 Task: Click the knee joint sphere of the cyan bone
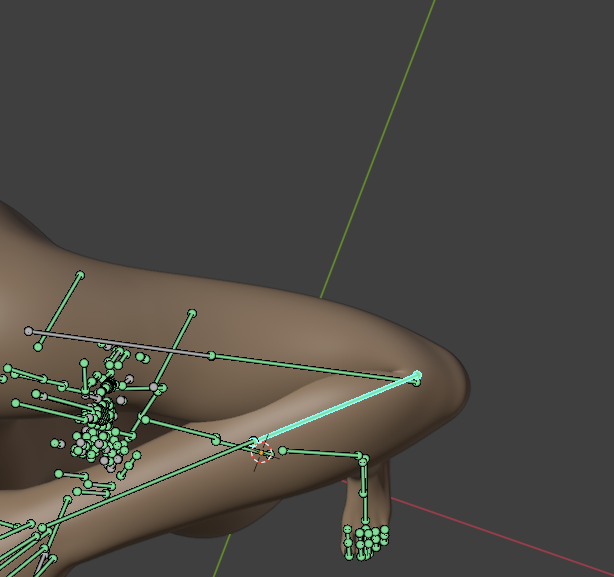tap(417, 375)
